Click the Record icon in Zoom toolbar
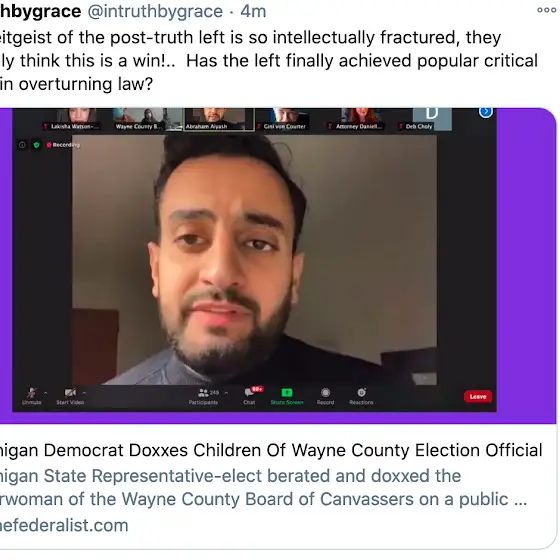 click(x=325, y=392)
